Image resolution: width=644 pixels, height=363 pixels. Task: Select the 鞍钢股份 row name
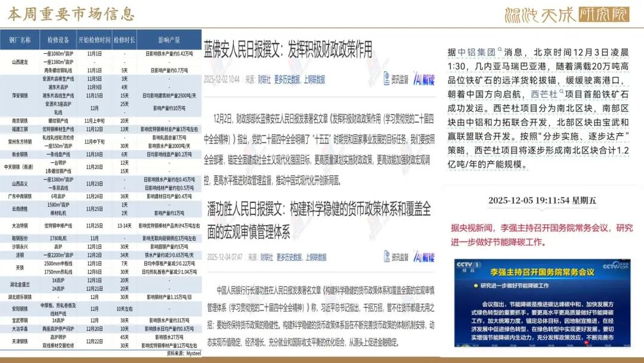point(20,238)
